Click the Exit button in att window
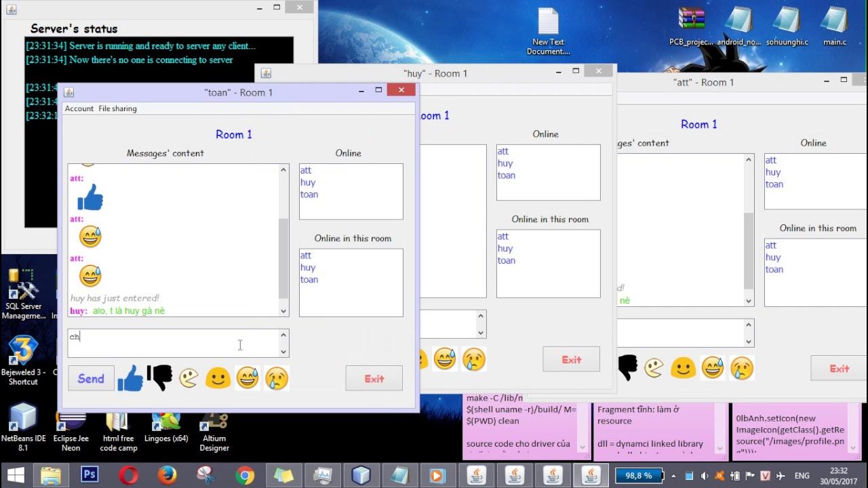Viewport: 868px width, 488px height. tap(840, 368)
